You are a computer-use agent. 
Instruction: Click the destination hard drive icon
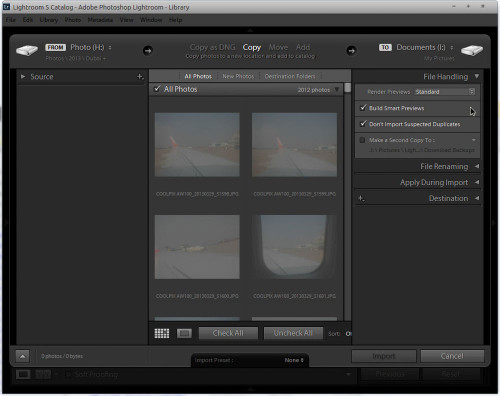coord(472,50)
